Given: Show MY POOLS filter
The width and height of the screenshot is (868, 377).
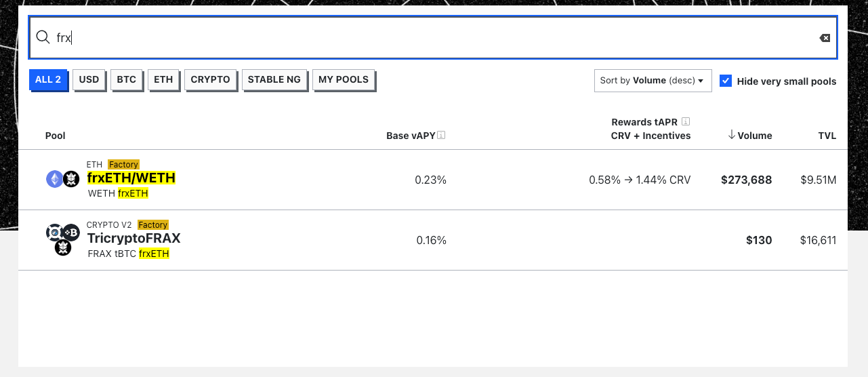Looking at the screenshot, I should [344, 80].
